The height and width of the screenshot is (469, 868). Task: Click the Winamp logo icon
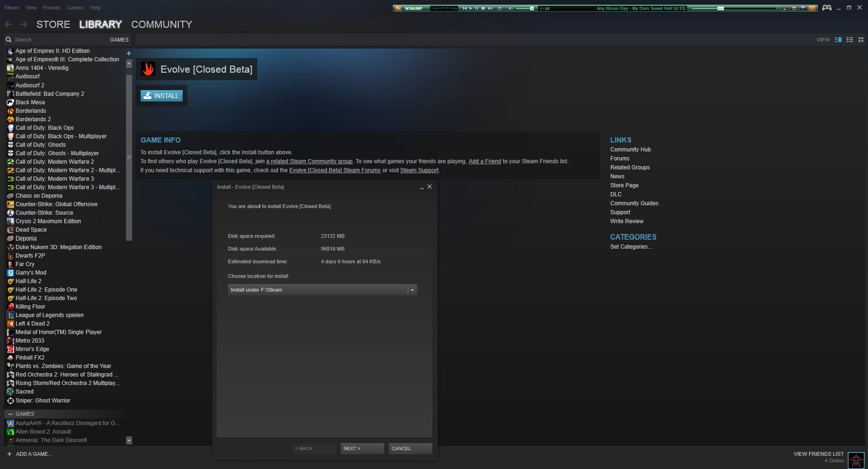coord(398,8)
